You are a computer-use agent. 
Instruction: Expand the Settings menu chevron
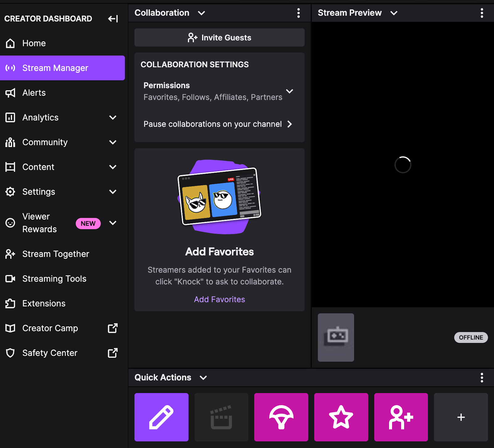[113, 192]
